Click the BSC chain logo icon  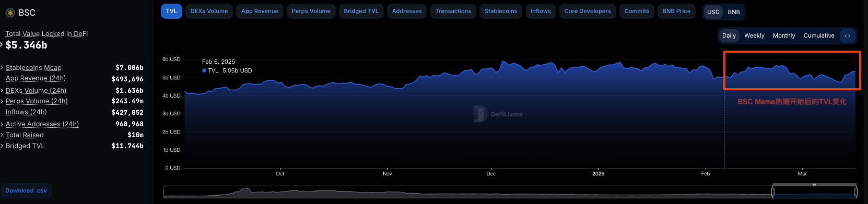10,13
